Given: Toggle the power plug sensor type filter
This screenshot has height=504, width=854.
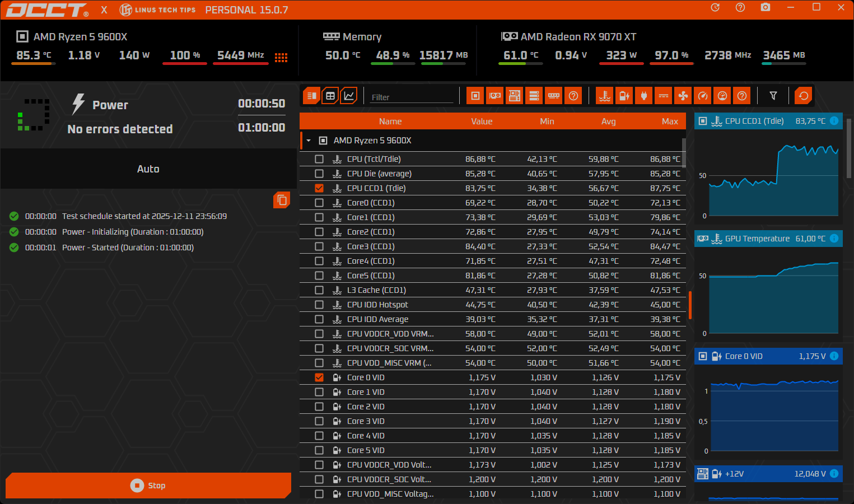Looking at the screenshot, I should point(644,96).
